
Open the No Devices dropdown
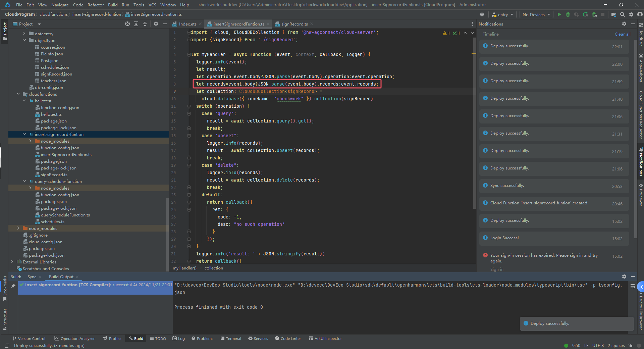pos(536,14)
